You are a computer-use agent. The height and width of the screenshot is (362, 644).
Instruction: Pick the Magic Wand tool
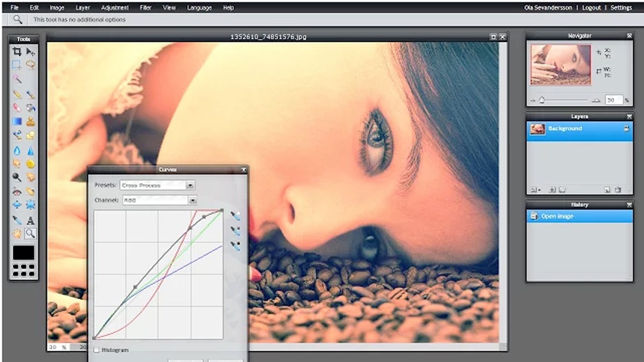pyautogui.click(x=17, y=79)
